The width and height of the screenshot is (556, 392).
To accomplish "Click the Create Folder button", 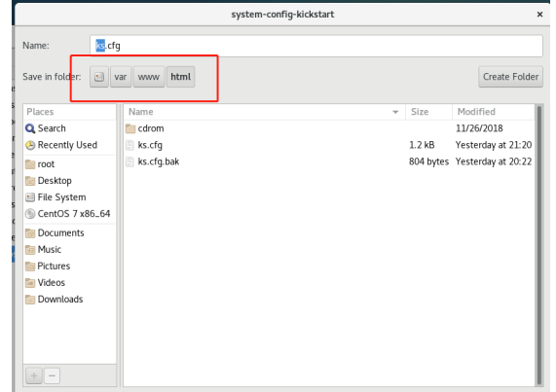I will point(510,77).
